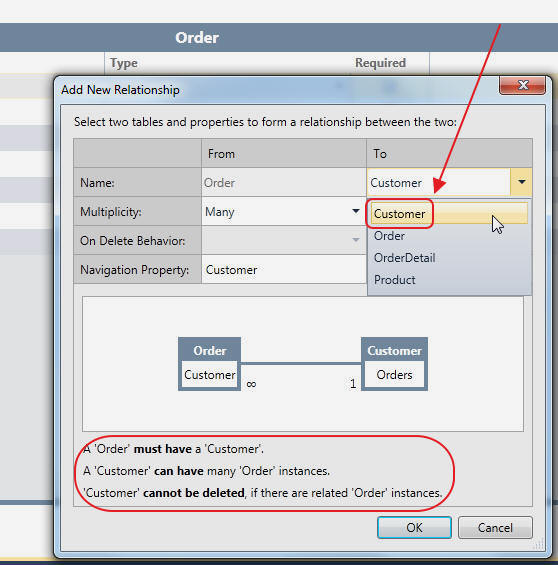This screenshot has height=565, width=558.
Task: Click the Multiplicity: row label
Action: pos(111,212)
